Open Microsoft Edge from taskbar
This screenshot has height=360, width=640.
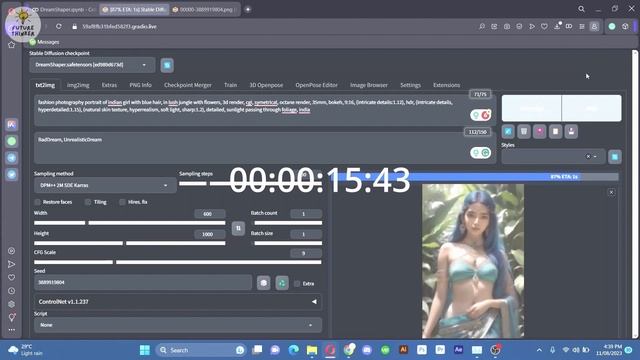pyautogui.click(x=293, y=350)
